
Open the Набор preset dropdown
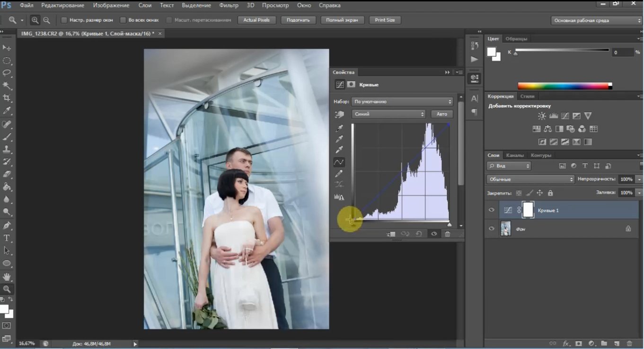pos(403,102)
